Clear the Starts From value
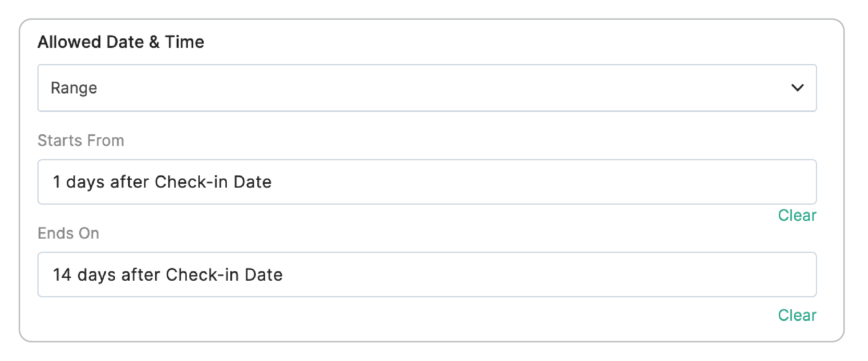This screenshot has height=361, width=868. click(797, 215)
